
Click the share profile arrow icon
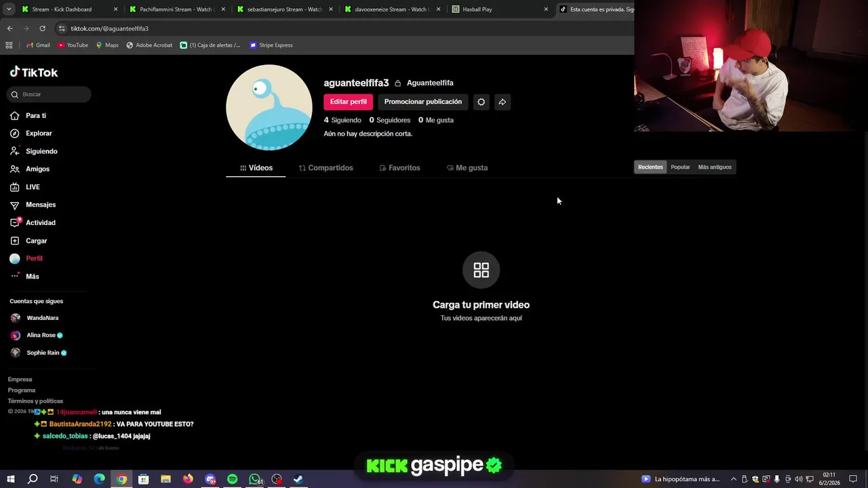tap(502, 102)
